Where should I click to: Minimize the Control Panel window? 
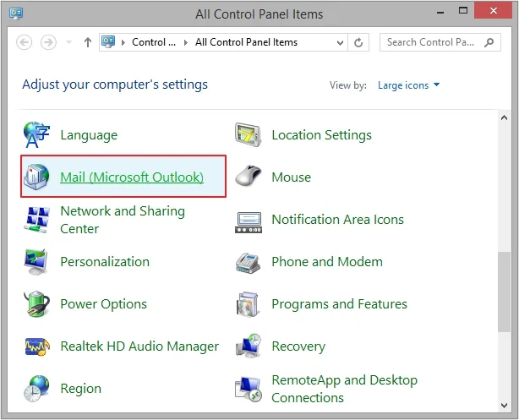click(440, 12)
